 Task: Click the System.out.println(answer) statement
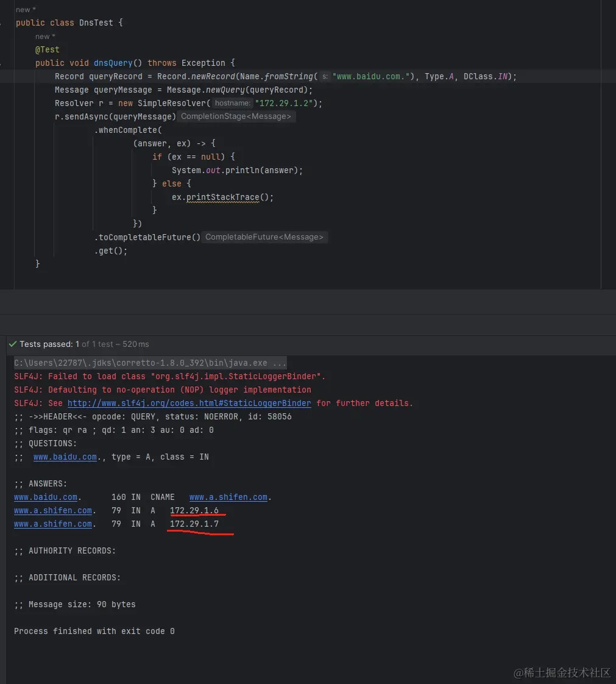237,170
